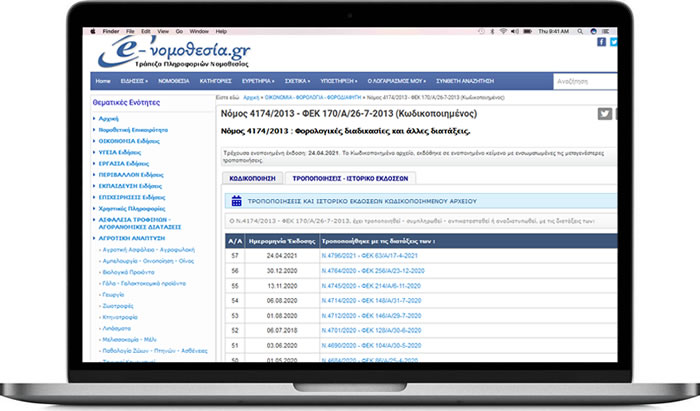The width and height of the screenshot is (700, 411).
Task: Click the Αναζήτηση search input field
Action: (580, 79)
